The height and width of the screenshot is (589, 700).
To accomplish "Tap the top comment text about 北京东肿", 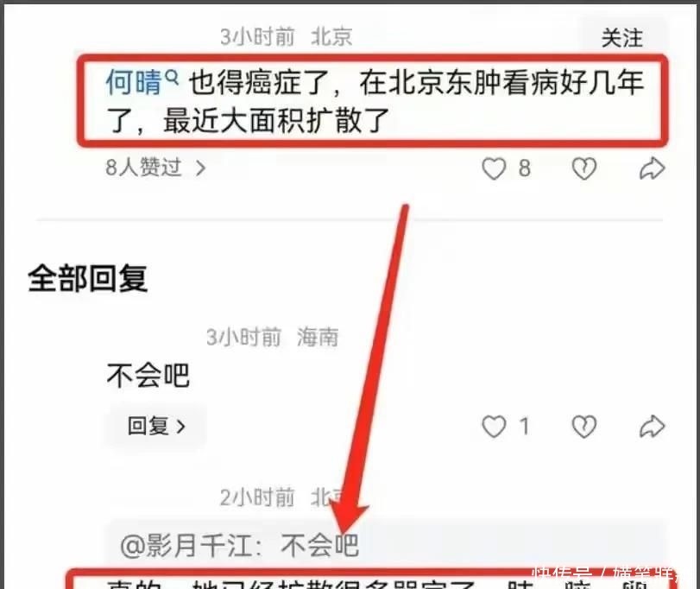I will point(375,101).
